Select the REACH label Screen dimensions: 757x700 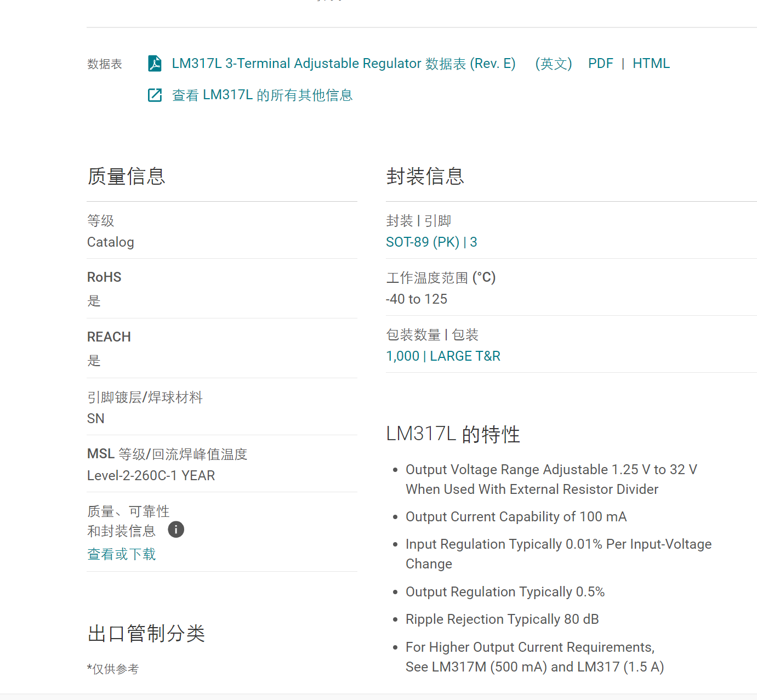(x=109, y=337)
